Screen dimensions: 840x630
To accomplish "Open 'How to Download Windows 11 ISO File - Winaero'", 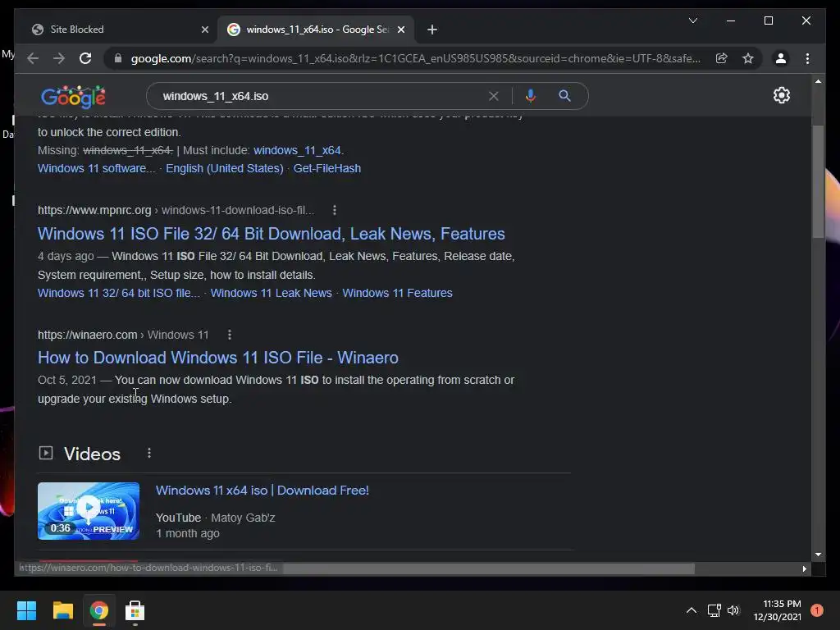I will click(x=218, y=358).
